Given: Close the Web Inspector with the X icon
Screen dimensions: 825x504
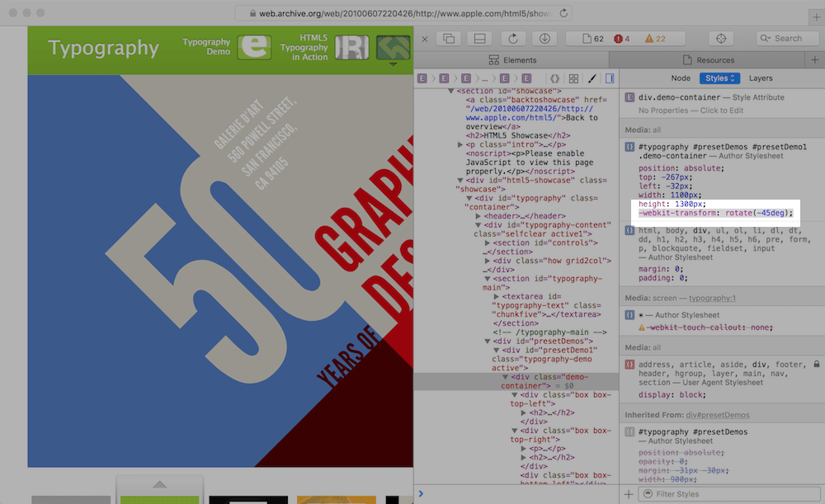Looking at the screenshot, I should pyautogui.click(x=425, y=39).
